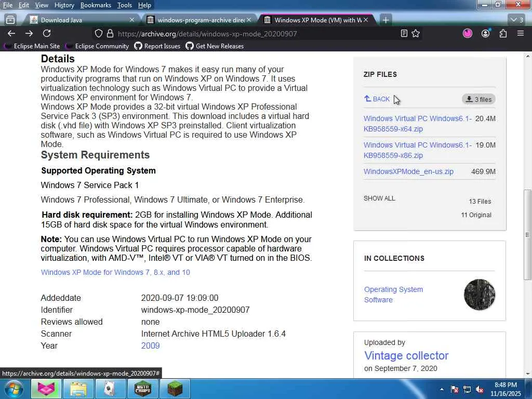Viewport: 532px width, 399px height.
Task: Open Windows Explorer folder taskbar icon
Action: point(78,389)
